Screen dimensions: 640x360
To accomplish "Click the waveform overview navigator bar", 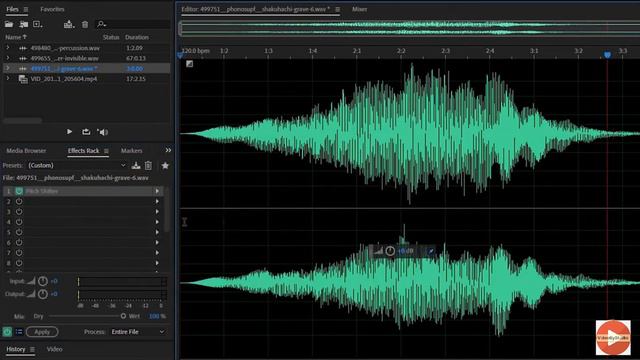I will pyautogui.click(x=410, y=29).
